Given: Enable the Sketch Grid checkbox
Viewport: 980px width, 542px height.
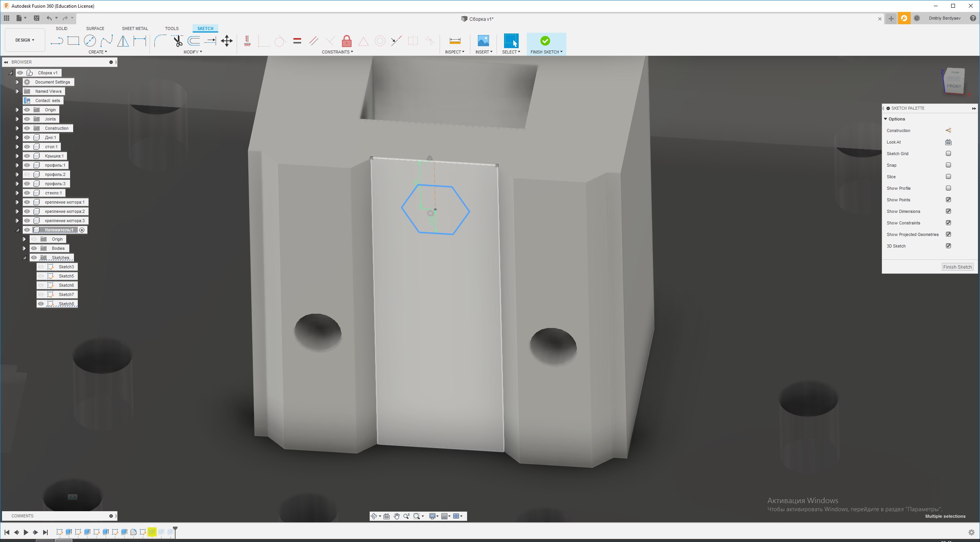Looking at the screenshot, I should (948, 154).
